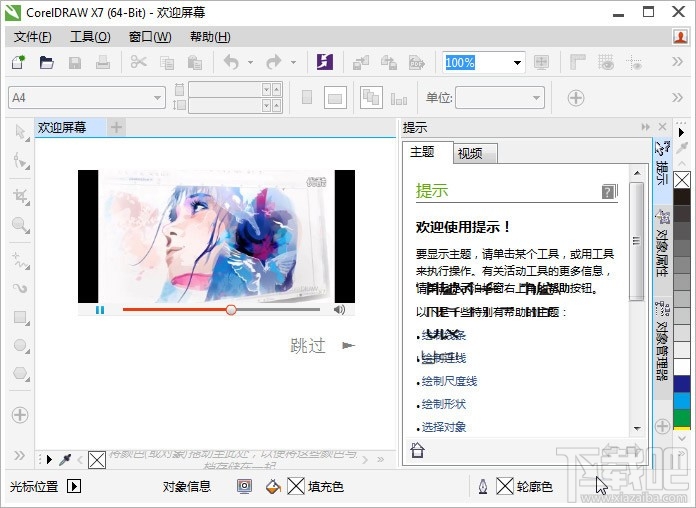
Task: Click the Paste clipboard icon
Action: point(194,63)
